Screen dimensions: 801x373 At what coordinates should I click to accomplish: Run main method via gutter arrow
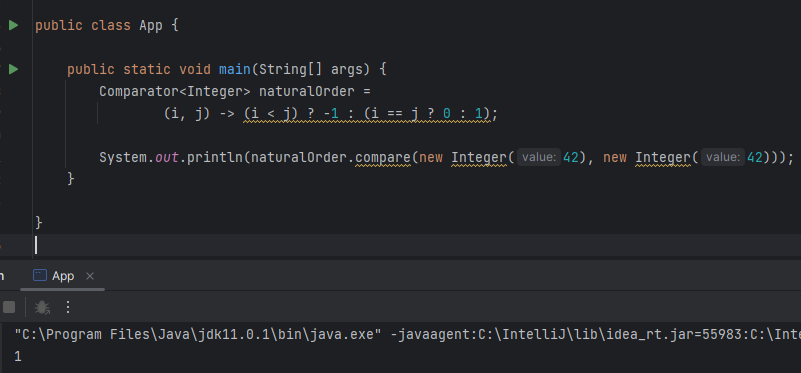[13, 69]
